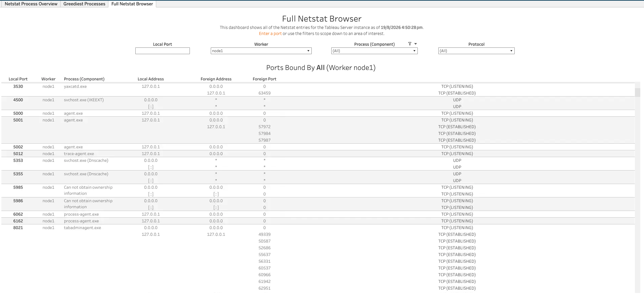The width and height of the screenshot is (644, 294).
Task: Select local port 6162 cell
Action: [18, 221]
